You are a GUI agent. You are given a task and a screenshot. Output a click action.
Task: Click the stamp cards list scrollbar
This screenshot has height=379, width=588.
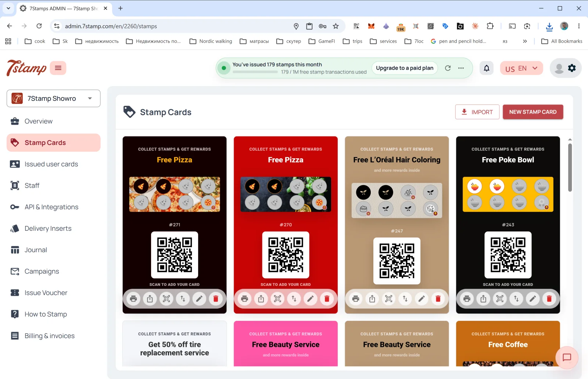tap(570, 167)
